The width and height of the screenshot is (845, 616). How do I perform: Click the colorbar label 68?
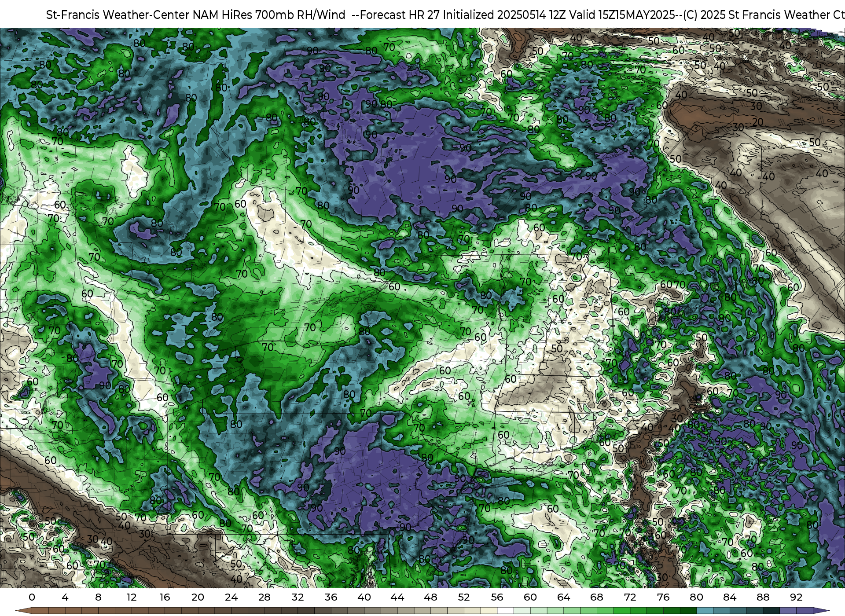tap(597, 597)
